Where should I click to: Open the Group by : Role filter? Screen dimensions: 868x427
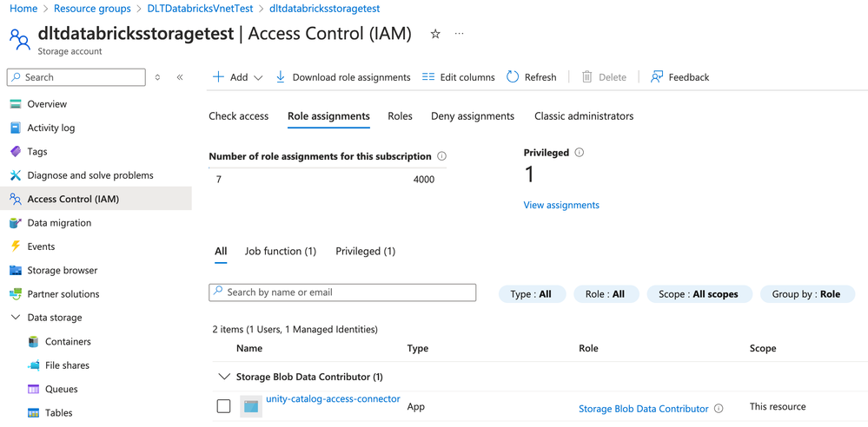[x=807, y=294]
